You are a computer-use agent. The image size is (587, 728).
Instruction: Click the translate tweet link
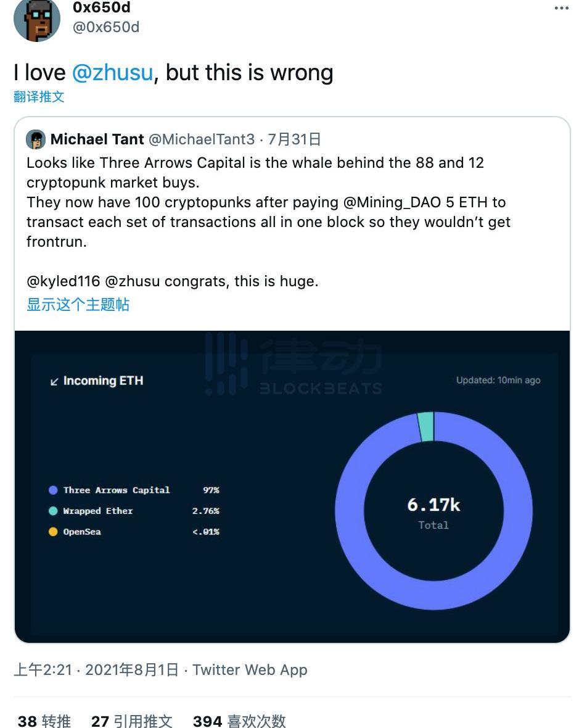[39, 96]
